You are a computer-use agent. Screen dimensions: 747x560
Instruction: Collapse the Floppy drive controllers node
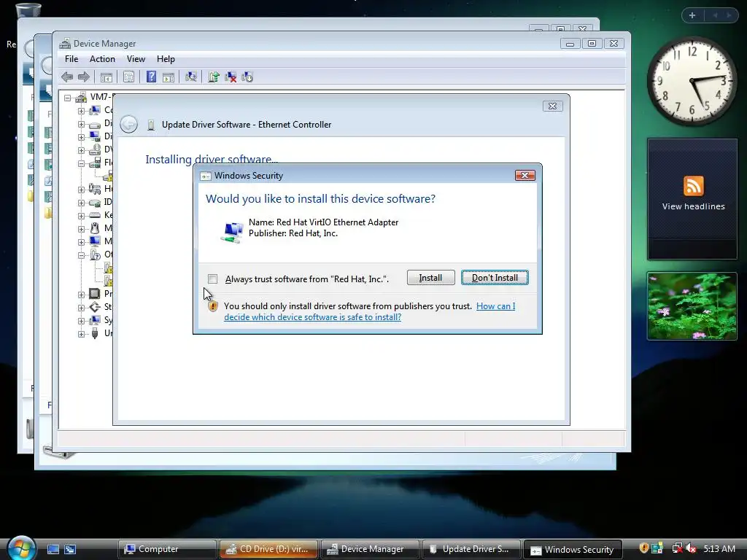coord(81,163)
